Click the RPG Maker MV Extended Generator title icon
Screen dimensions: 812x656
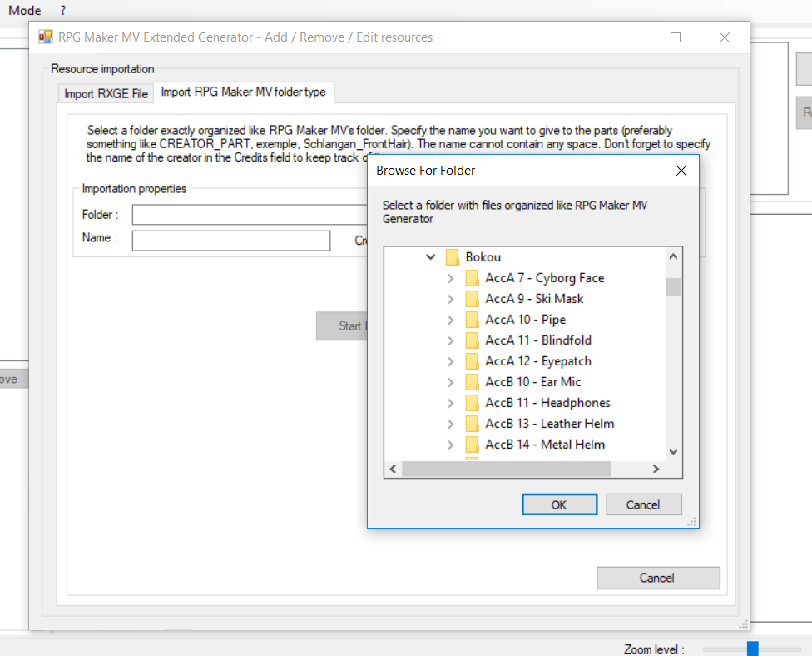pyautogui.click(x=46, y=37)
